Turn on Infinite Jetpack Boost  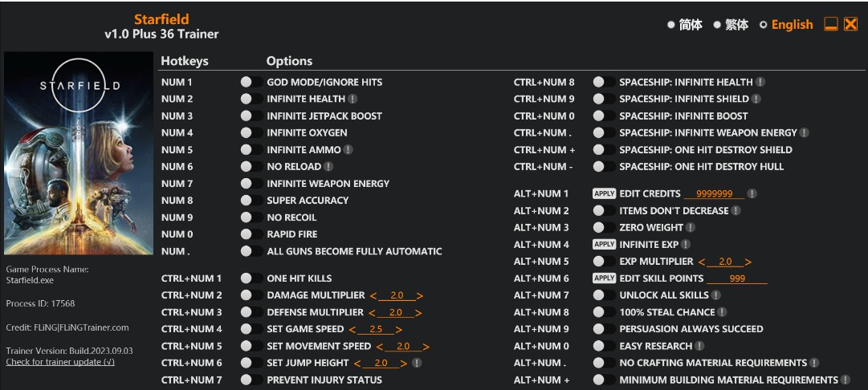point(252,116)
